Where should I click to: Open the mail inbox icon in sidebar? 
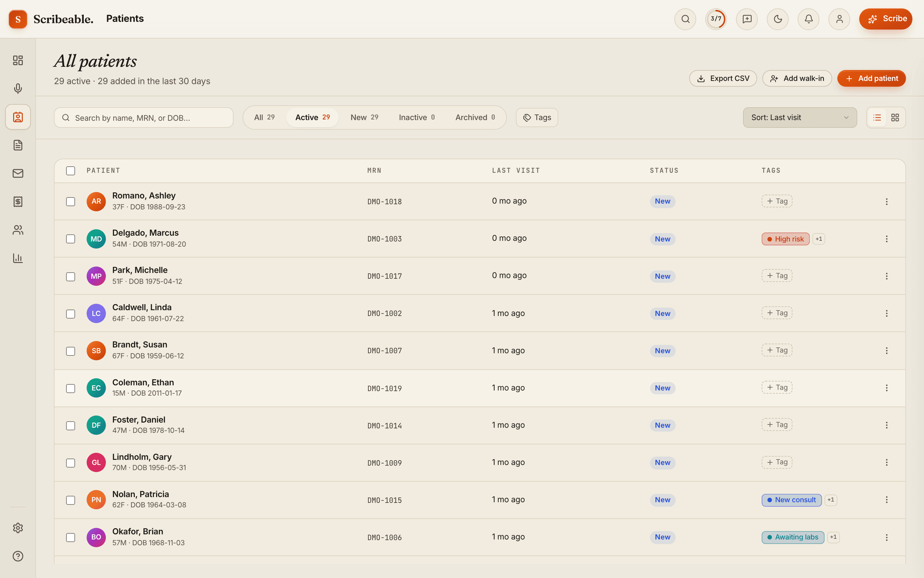[x=18, y=173]
